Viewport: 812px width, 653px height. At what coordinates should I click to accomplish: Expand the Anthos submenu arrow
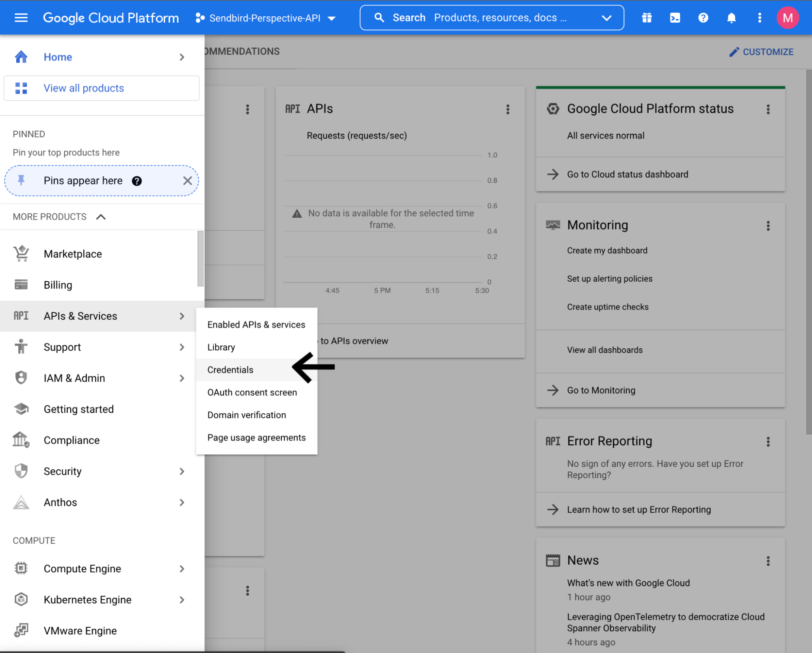(x=182, y=503)
